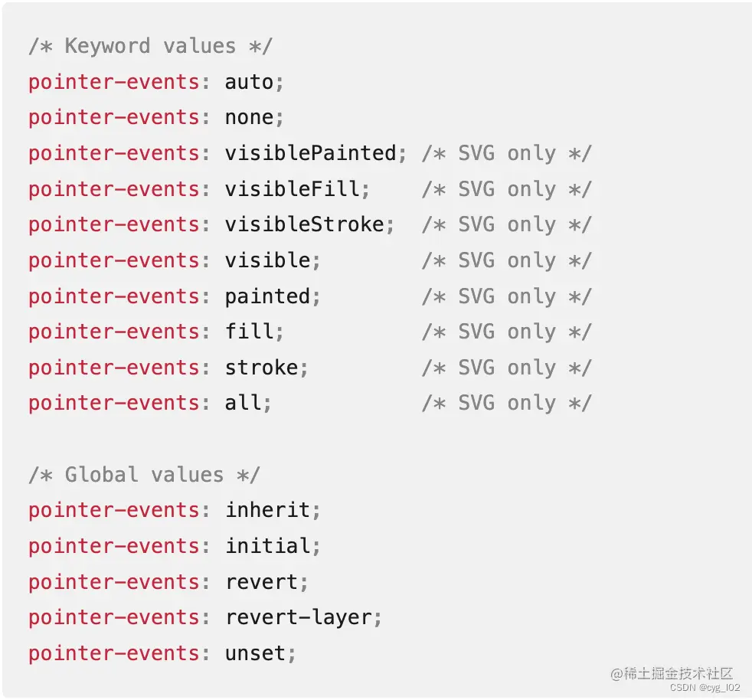Click the Keyword values comment line
Viewport: 752px width, 700px height.
(x=150, y=47)
